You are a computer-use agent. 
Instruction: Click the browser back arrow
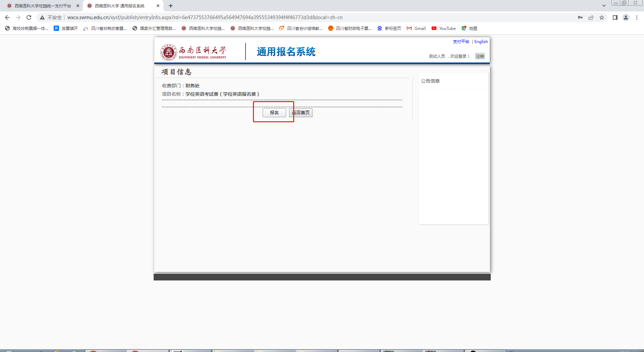(7, 17)
